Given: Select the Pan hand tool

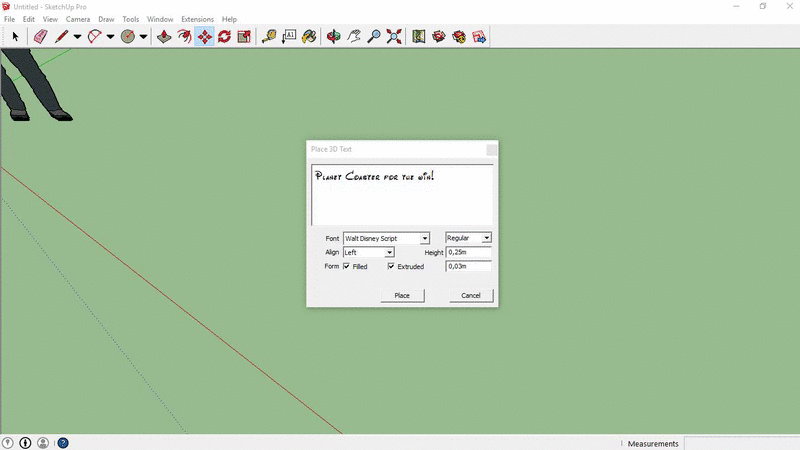Looking at the screenshot, I should tap(354, 36).
